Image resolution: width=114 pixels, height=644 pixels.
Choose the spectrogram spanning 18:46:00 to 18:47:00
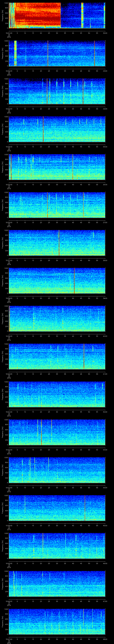coord(57,584)
